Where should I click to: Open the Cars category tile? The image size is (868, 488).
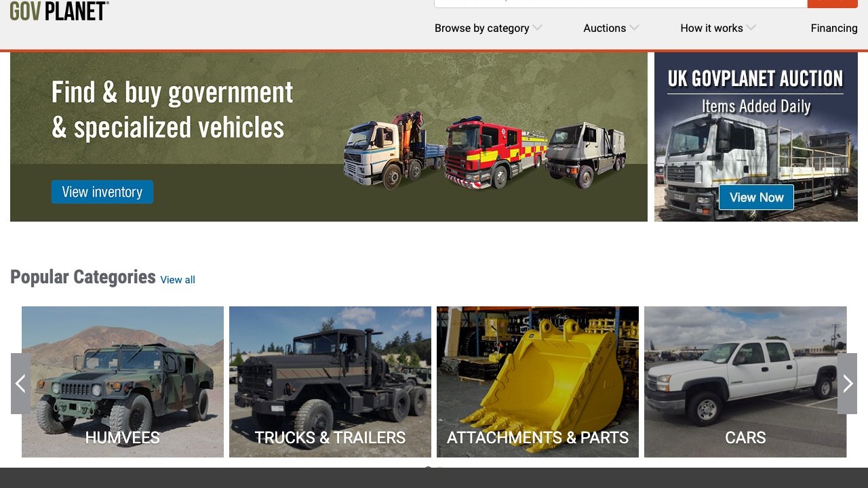pyautogui.click(x=745, y=382)
